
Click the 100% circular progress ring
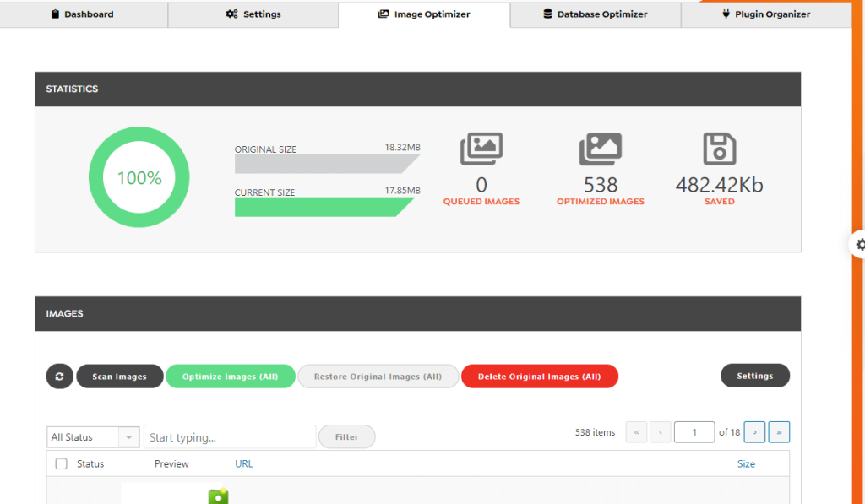coord(139,177)
